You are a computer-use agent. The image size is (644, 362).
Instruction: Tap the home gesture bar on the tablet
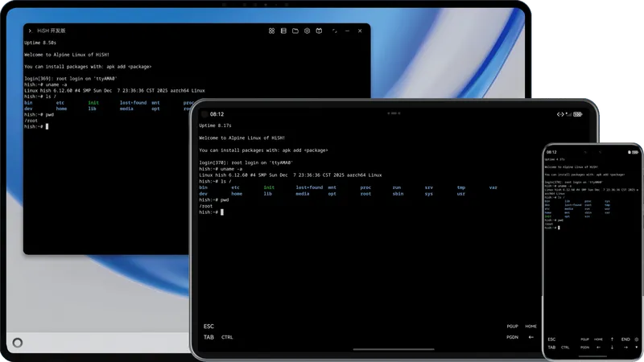[394, 349]
